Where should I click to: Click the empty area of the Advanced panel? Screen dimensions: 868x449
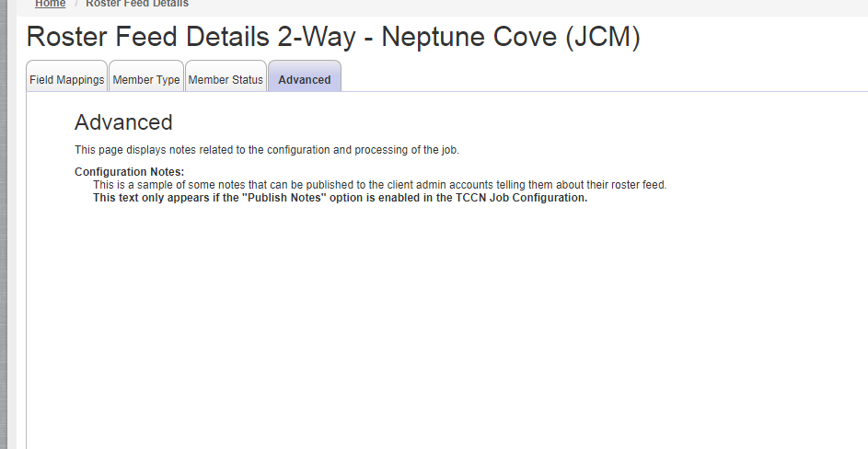(443, 327)
